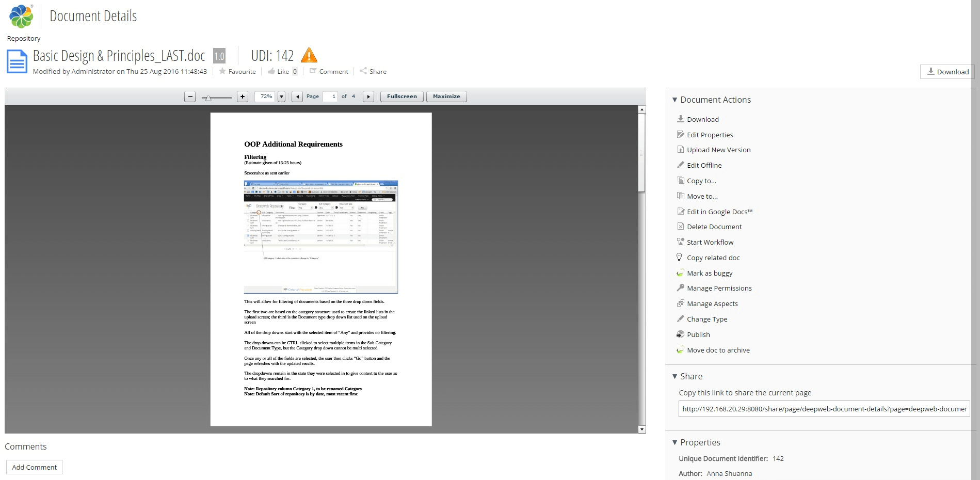This screenshot has height=480, width=980.
Task: Click the Copy related doc lightbulb icon
Action: [x=680, y=257]
